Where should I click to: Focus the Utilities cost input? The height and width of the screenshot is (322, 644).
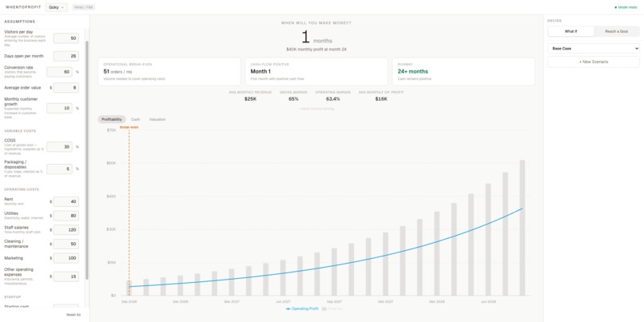click(x=66, y=216)
